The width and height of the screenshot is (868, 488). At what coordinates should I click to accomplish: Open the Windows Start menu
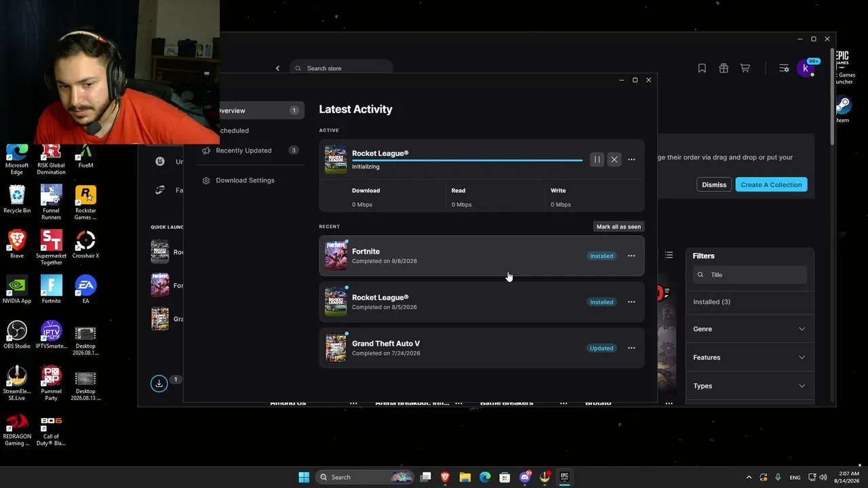click(x=304, y=477)
